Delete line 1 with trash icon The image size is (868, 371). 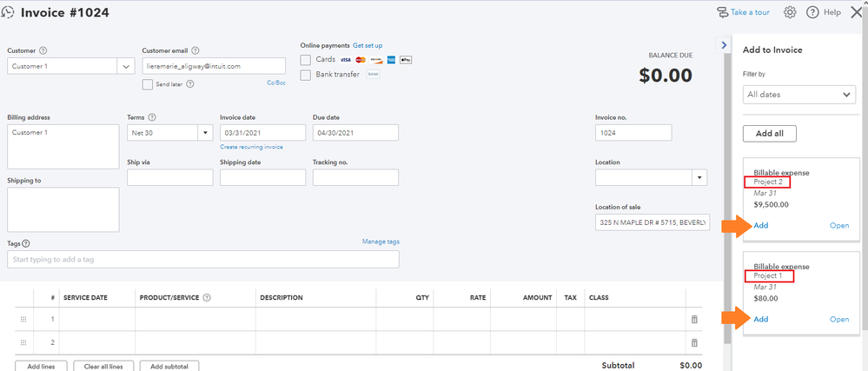coord(694,320)
